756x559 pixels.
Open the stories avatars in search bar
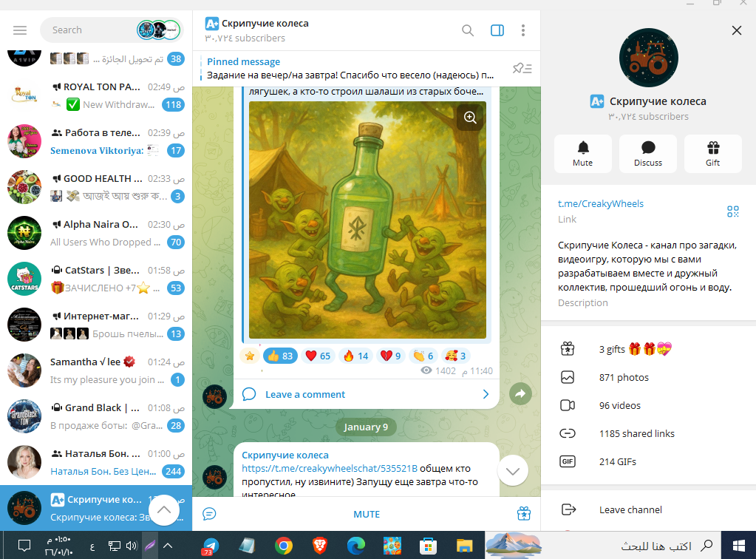[159, 30]
